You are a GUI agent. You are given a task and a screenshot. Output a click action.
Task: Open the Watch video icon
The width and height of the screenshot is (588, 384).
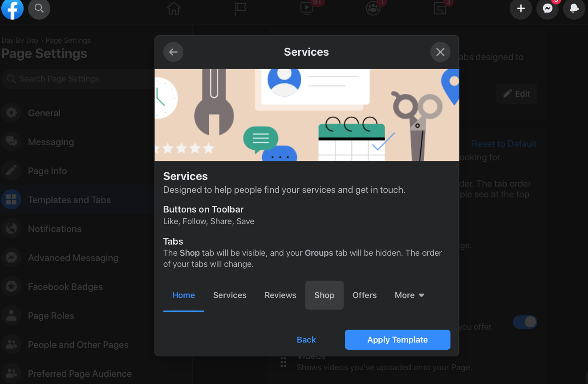307,8
